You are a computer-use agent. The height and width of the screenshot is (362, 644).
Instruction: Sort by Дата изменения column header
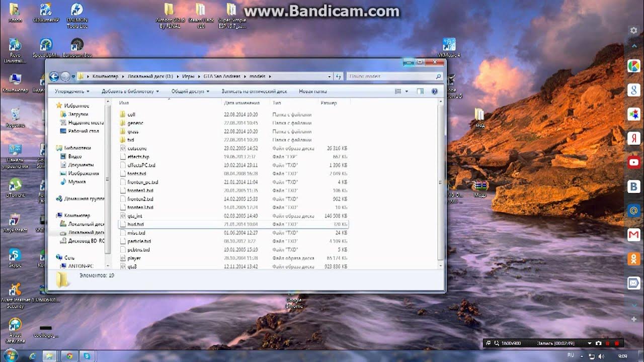(242, 103)
